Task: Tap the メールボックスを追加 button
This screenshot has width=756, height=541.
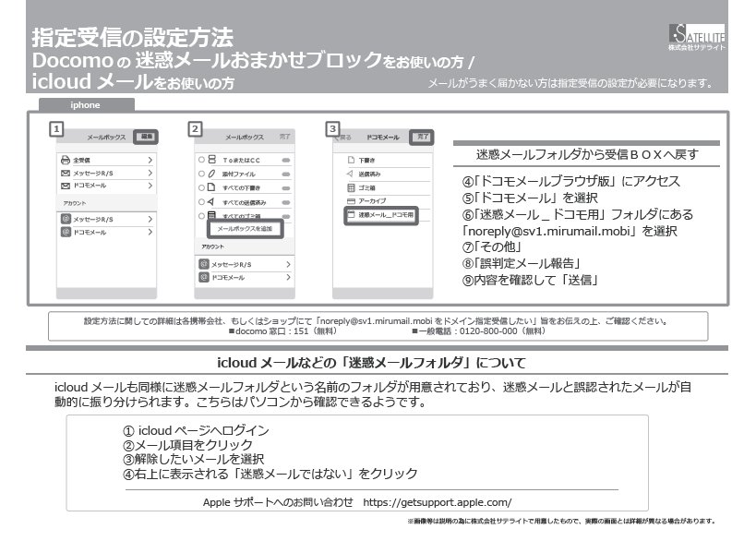Action: tap(245, 229)
